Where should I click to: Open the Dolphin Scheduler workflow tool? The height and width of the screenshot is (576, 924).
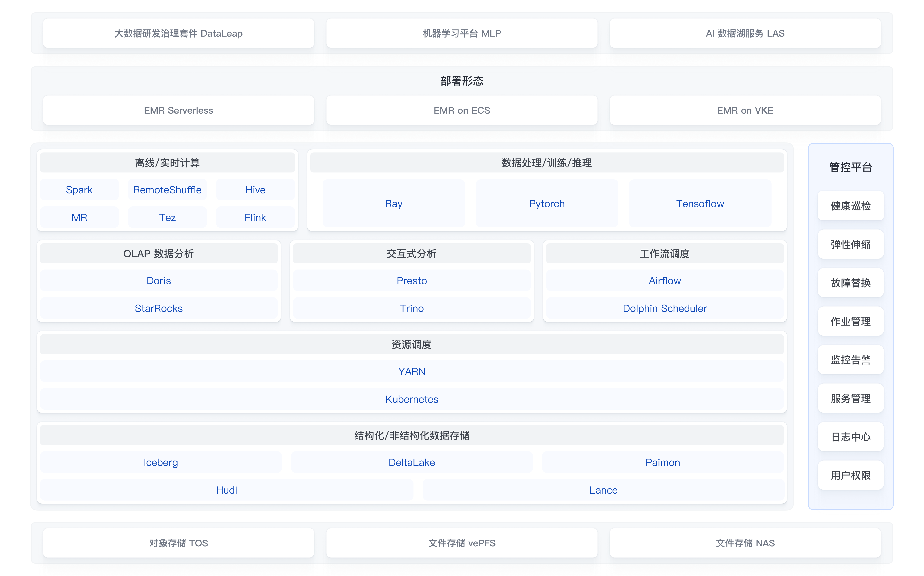[x=664, y=309]
